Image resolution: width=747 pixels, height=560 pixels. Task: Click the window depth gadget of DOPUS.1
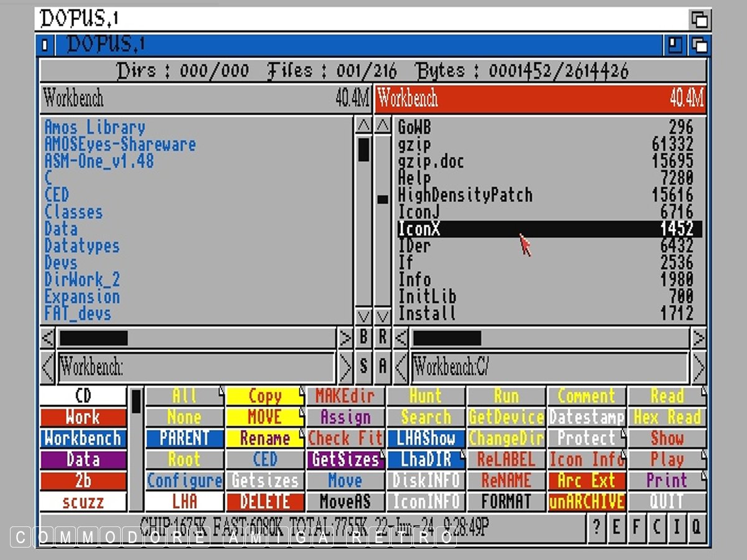point(699,45)
